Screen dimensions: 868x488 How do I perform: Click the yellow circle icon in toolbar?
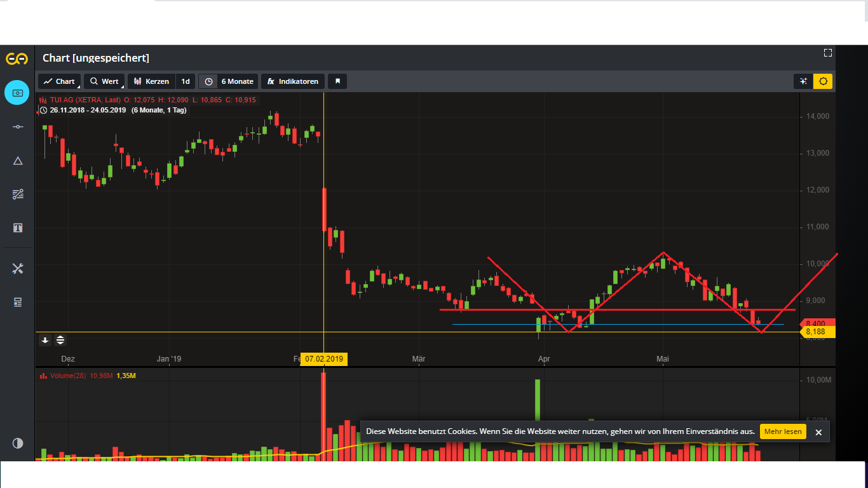[x=824, y=81]
